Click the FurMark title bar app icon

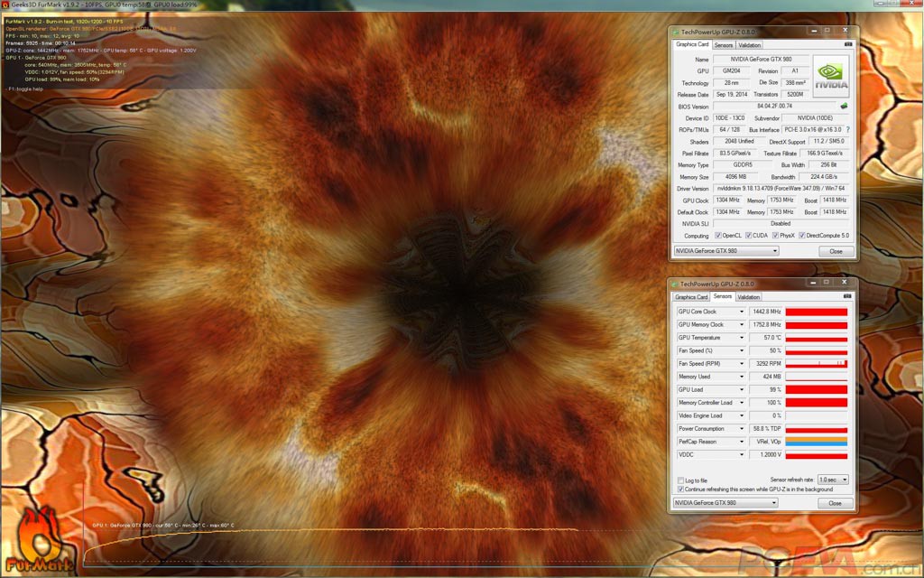point(5,5)
